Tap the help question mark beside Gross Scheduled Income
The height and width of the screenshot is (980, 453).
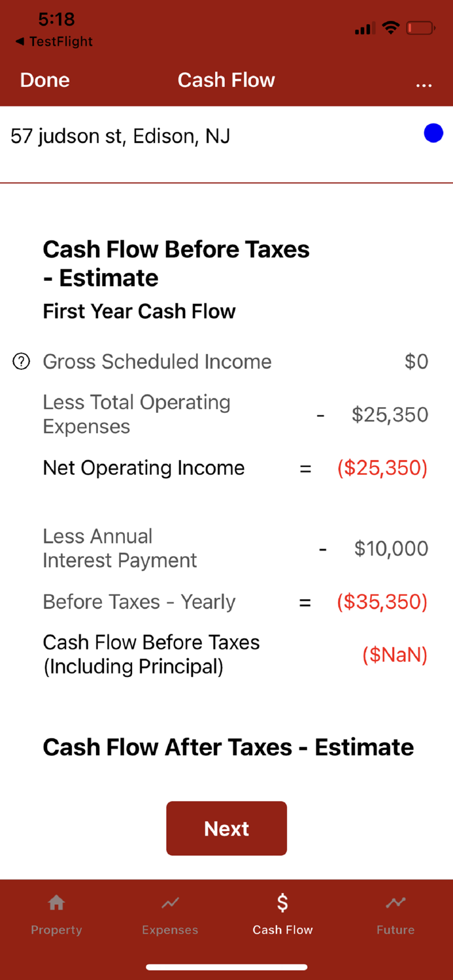(21, 361)
